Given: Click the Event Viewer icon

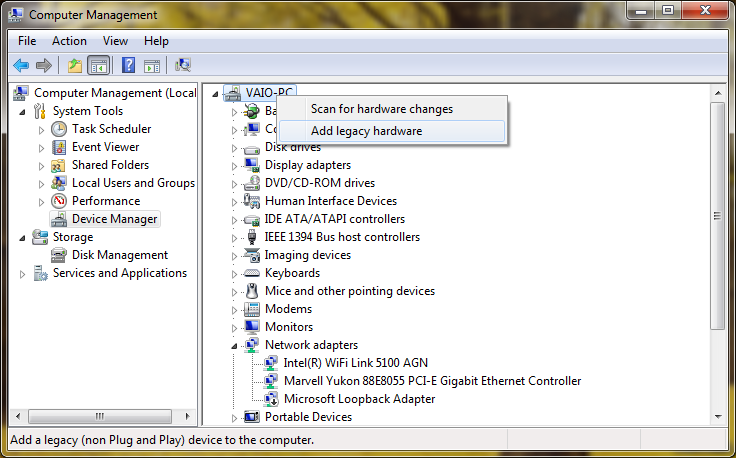Looking at the screenshot, I should [59, 147].
